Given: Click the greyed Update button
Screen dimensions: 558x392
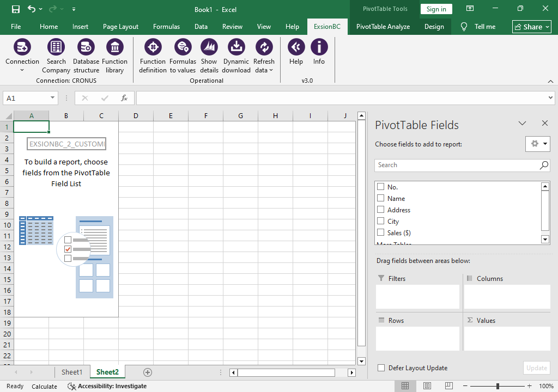Looking at the screenshot, I should click(537, 368).
